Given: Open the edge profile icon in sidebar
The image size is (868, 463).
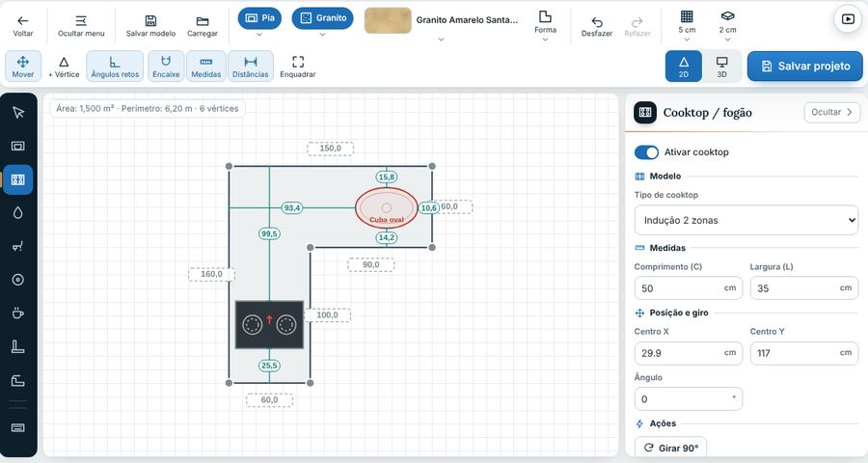Looking at the screenshot, I should click(18, 380).
